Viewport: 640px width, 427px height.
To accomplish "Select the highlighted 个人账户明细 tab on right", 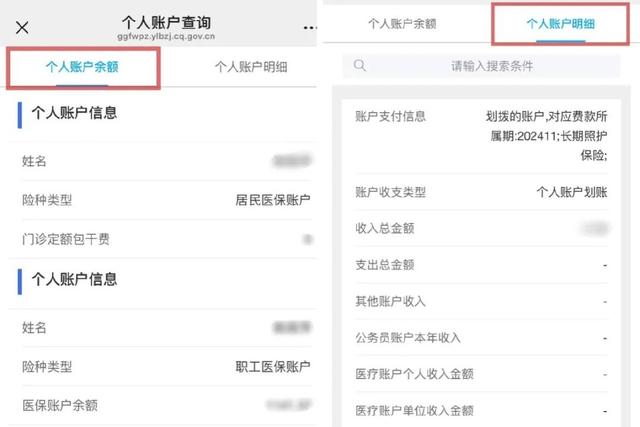I will point(560,24).
